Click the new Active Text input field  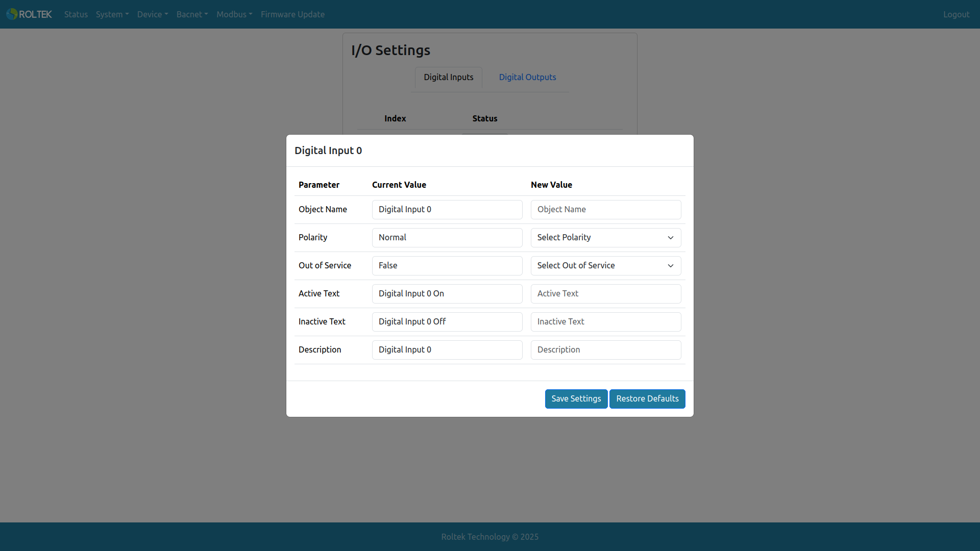[606, 294]
